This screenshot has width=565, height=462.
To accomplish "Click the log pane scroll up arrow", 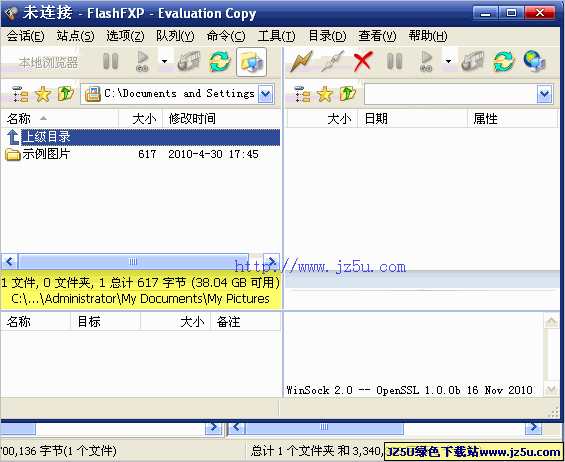I will coord(551,321).
